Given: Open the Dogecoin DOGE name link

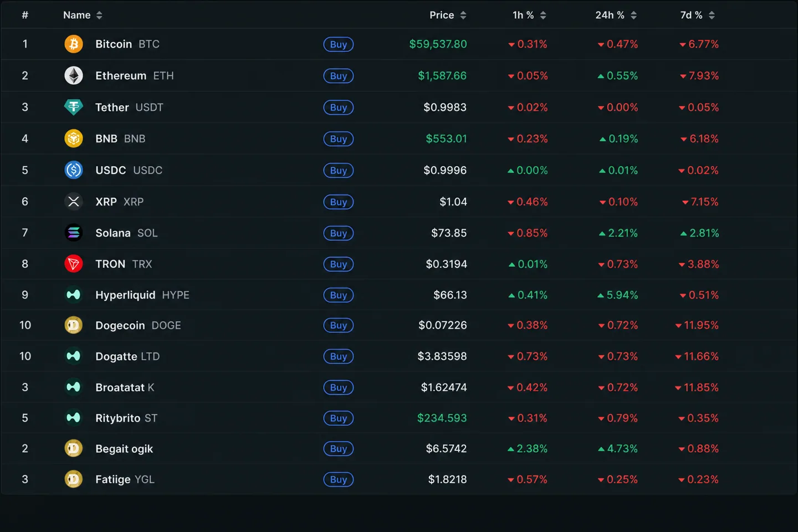Looking at the screenshot, I should click(x=138, y=325).
